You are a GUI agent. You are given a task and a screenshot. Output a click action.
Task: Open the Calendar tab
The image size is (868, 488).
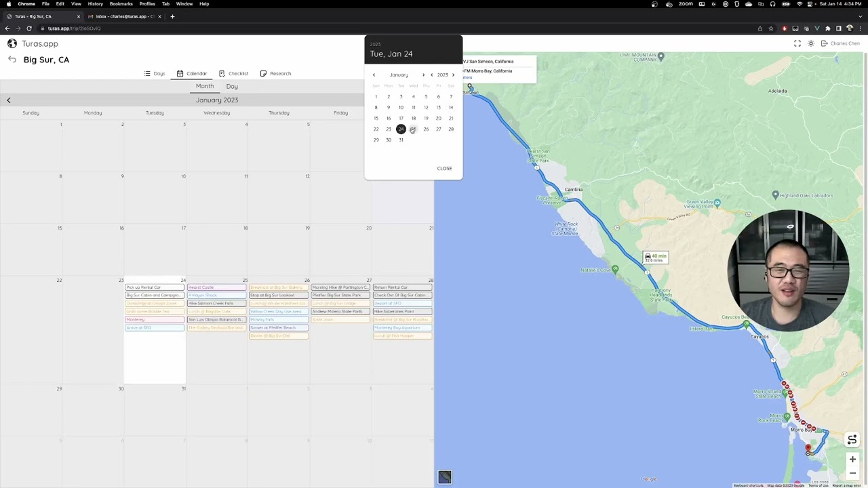[192, 73]
